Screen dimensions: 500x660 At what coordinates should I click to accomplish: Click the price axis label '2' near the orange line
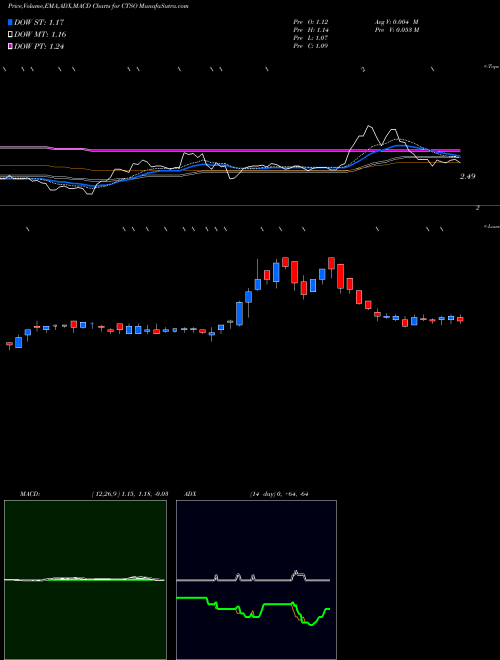tap(478, 208)
